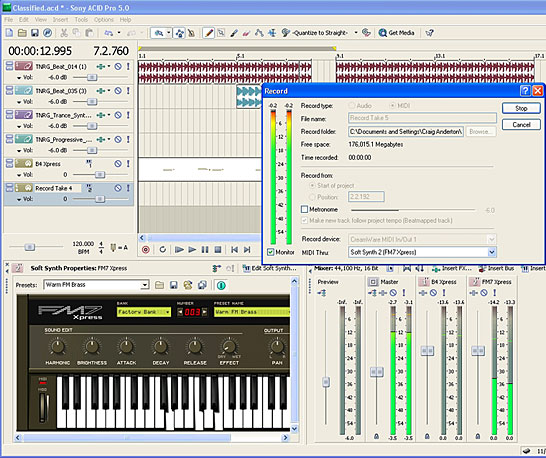Open Track FX dropdown on TNRG_Beat_035 track

click(x=109, y=91)
